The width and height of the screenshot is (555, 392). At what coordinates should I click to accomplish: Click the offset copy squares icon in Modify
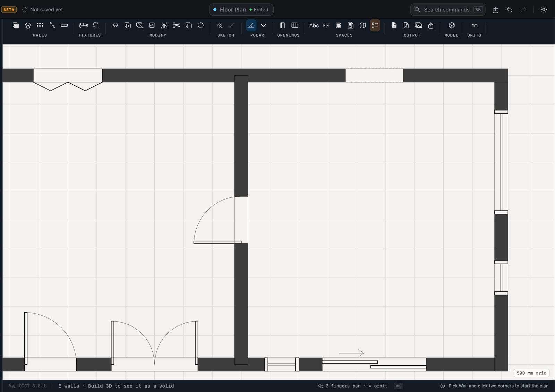click(x=188, y=25)
